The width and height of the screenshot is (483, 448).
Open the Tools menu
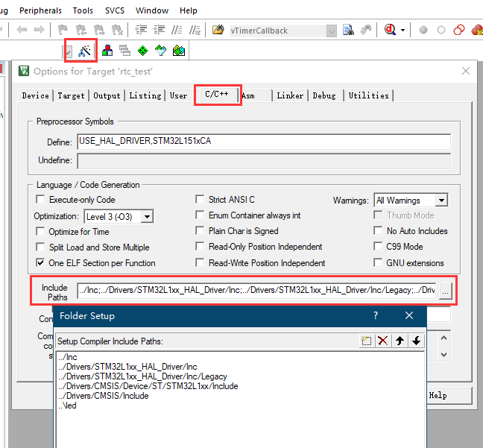point(83,10)
